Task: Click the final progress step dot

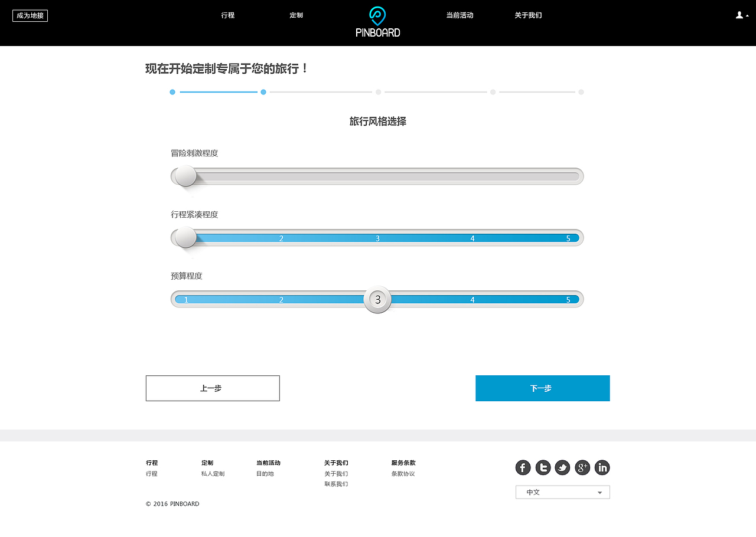Action: pyautogui.click(x=581, y=92)
